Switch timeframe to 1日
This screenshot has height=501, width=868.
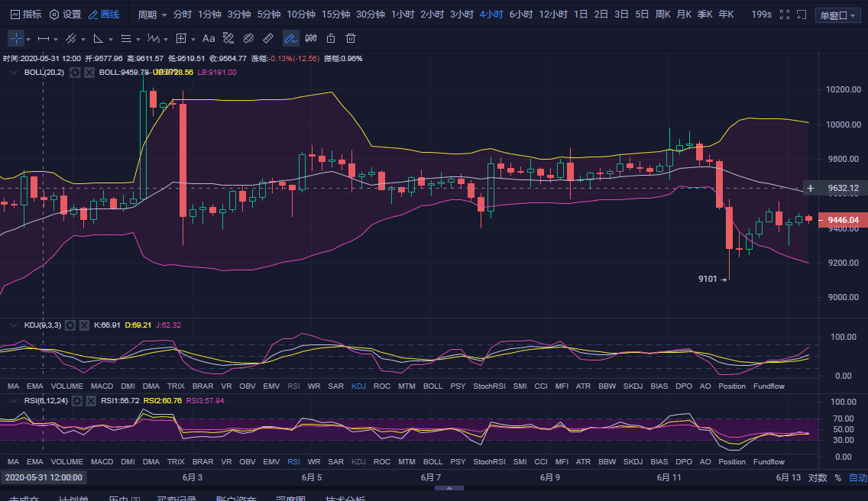point(581,15)
